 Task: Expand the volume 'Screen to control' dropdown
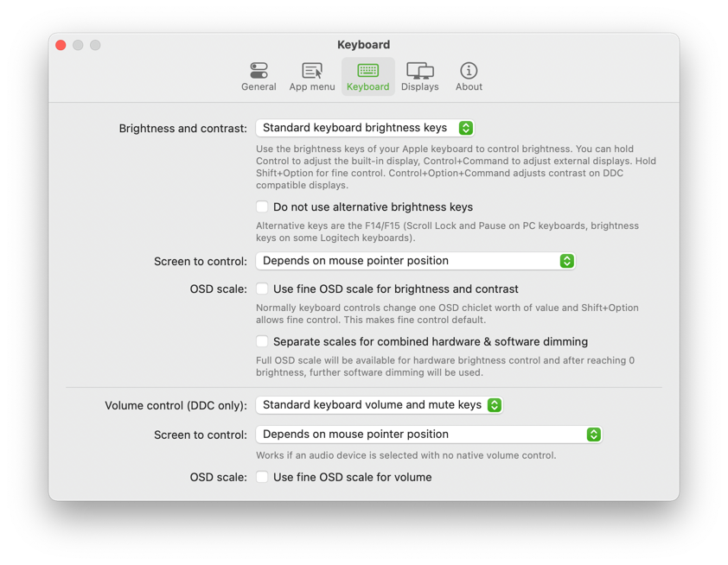coord(428,435)
